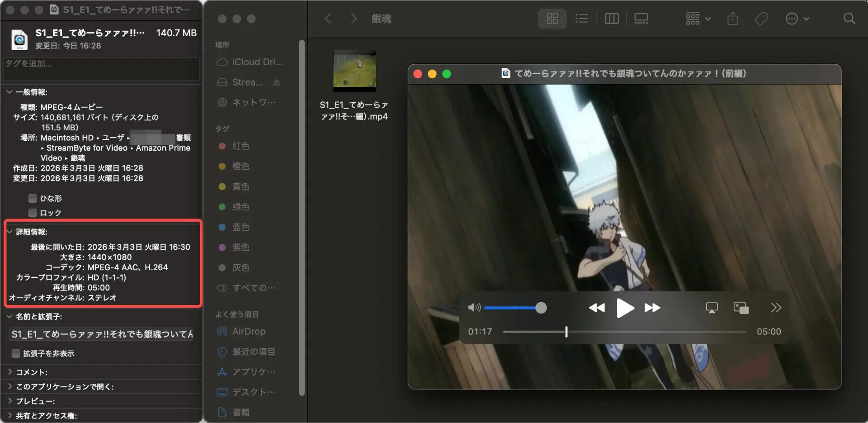This screenshot has width=868, height=423.
Task: Select the Strea... volume in sidebar
Action: point(240,82)
